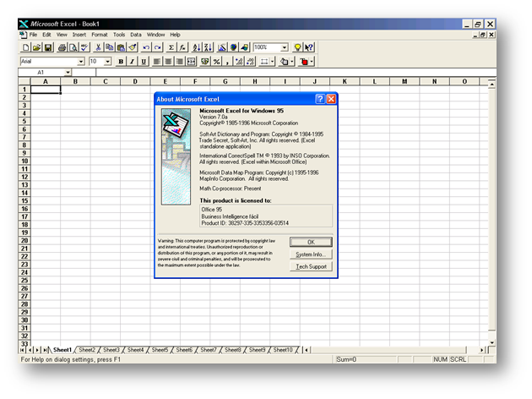Select the Format Painter brush icon
The height and width of the screenshot is (399, 532).
coord(133,47)
